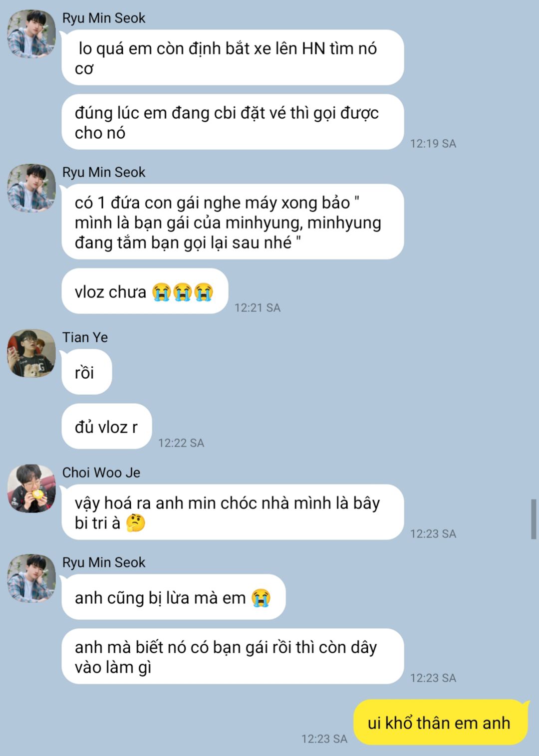
Task: Tap the 'đủ vloz r' message bubble
Action: tap(106, 427)
